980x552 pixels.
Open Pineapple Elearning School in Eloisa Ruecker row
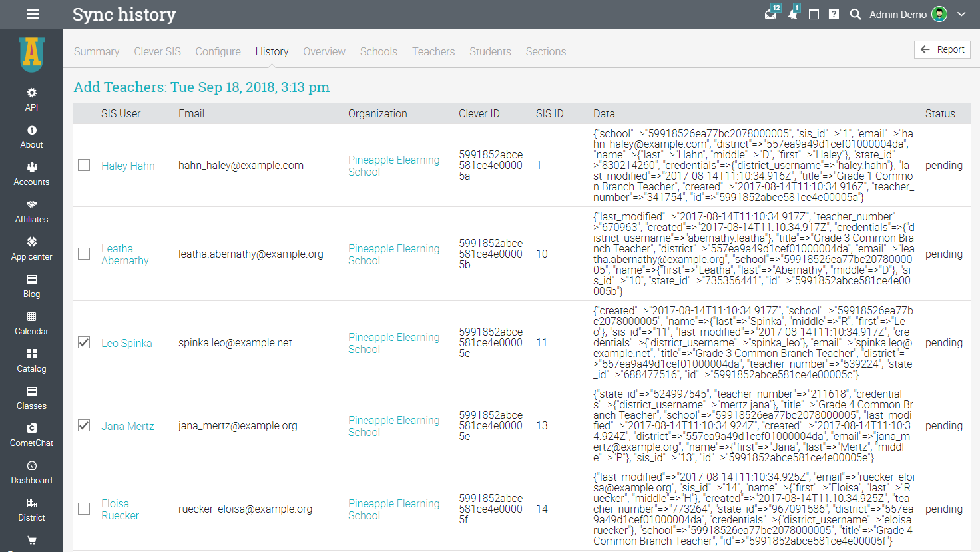coord(393,509)
